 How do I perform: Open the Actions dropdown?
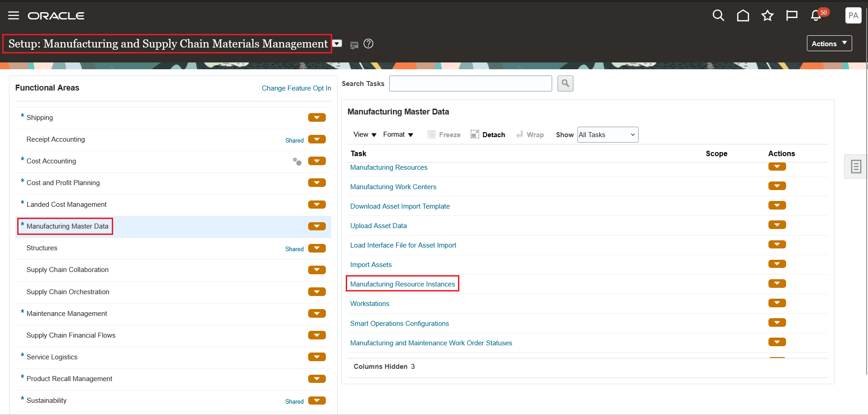click(x=829, y=43)
